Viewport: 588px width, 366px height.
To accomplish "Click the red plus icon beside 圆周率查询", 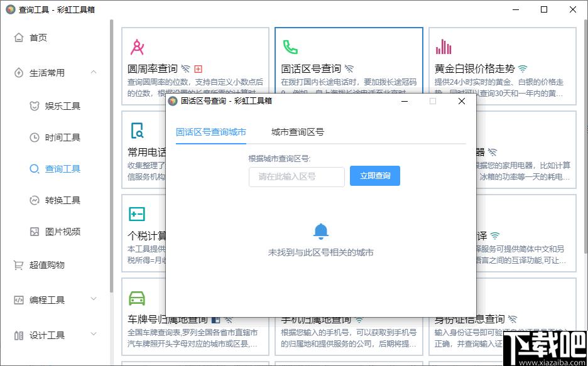I will click(x=198, y=68).
